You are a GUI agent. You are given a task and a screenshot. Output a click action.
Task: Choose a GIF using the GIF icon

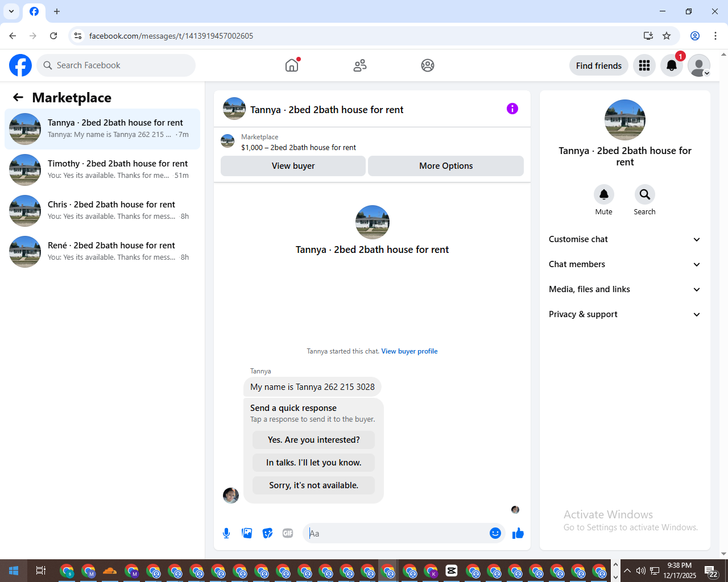[288, 533]
